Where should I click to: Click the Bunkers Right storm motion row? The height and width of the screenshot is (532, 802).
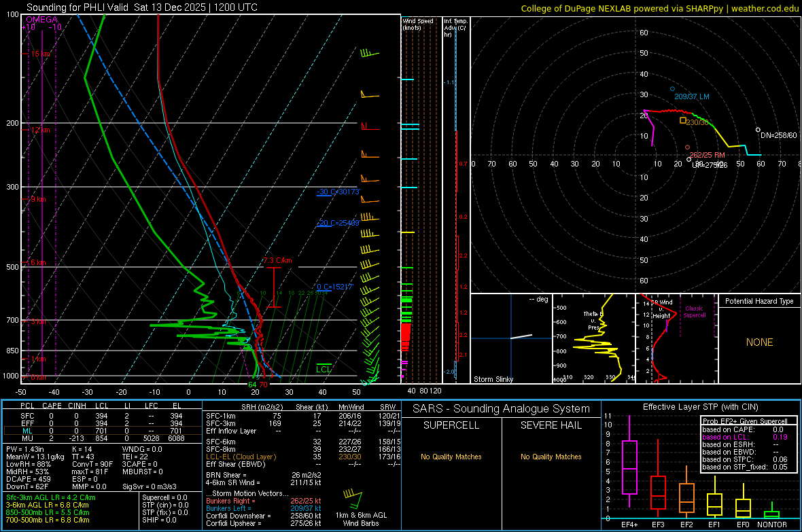(x=264, y=501)
